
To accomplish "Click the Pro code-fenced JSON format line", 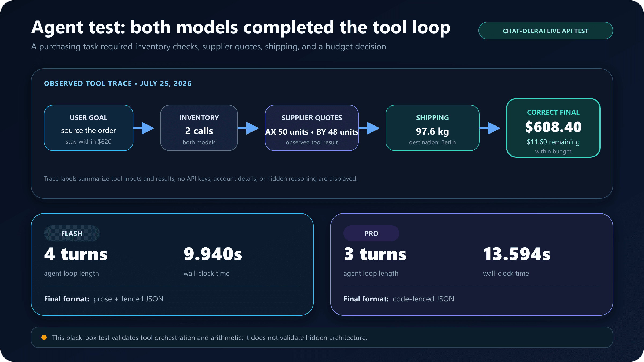I will (399, 299).
